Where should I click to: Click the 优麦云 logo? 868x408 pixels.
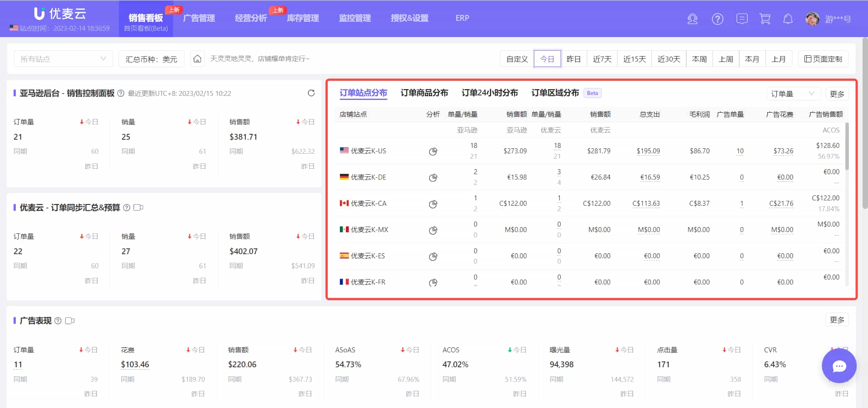pos(60,14)
